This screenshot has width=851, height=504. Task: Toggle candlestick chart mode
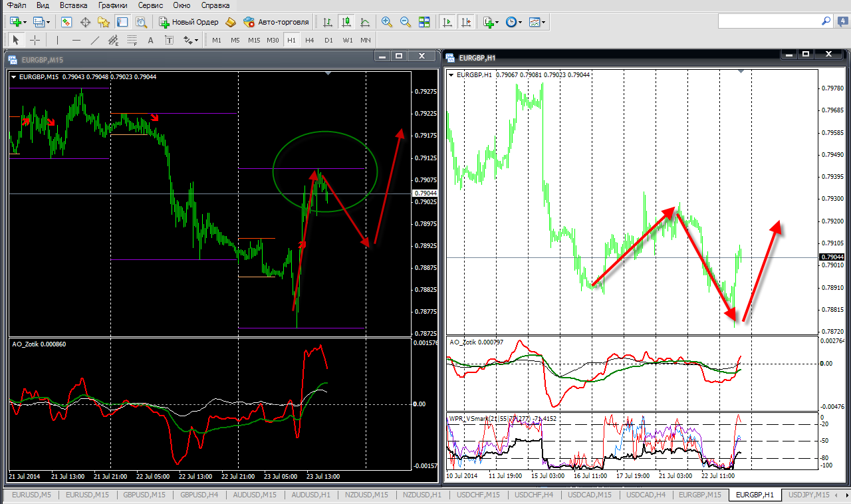coord(346,22)
